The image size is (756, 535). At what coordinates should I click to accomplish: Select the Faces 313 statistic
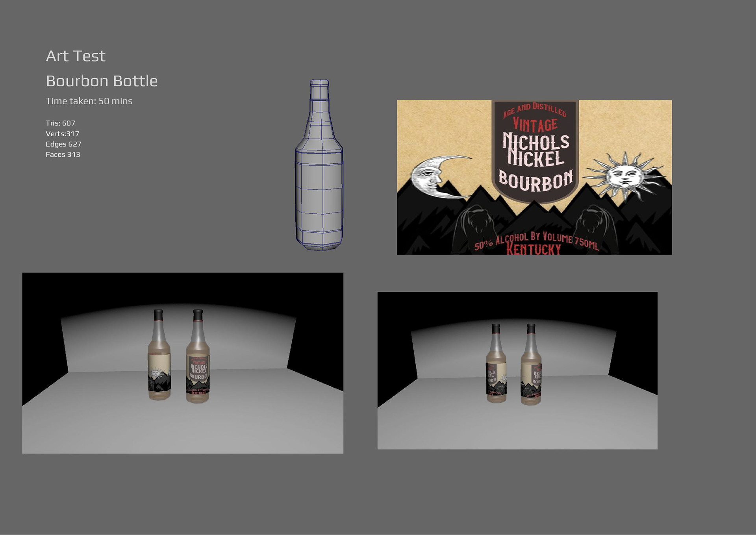click(x=63, y=155)
